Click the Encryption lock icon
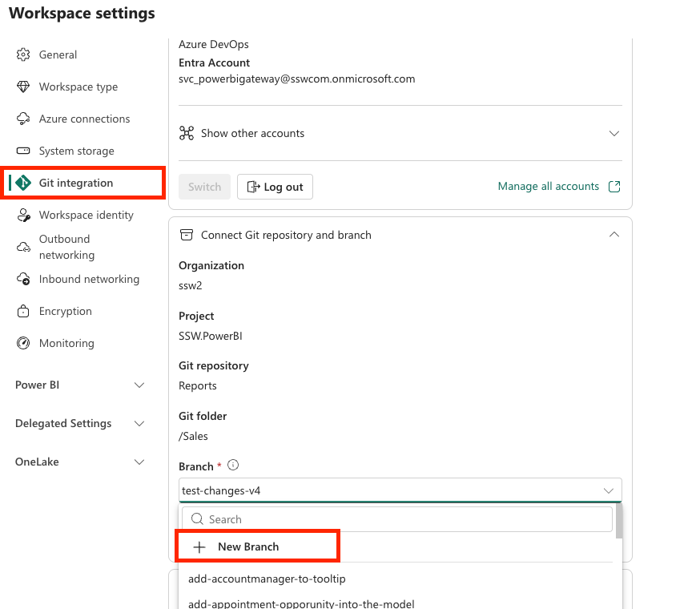This screenshot has height=609, width=700. coord(23,311)
